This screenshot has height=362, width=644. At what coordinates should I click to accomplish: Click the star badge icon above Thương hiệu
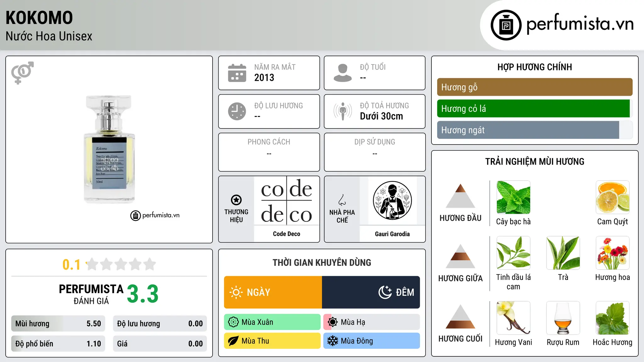[x=236, y=200]
